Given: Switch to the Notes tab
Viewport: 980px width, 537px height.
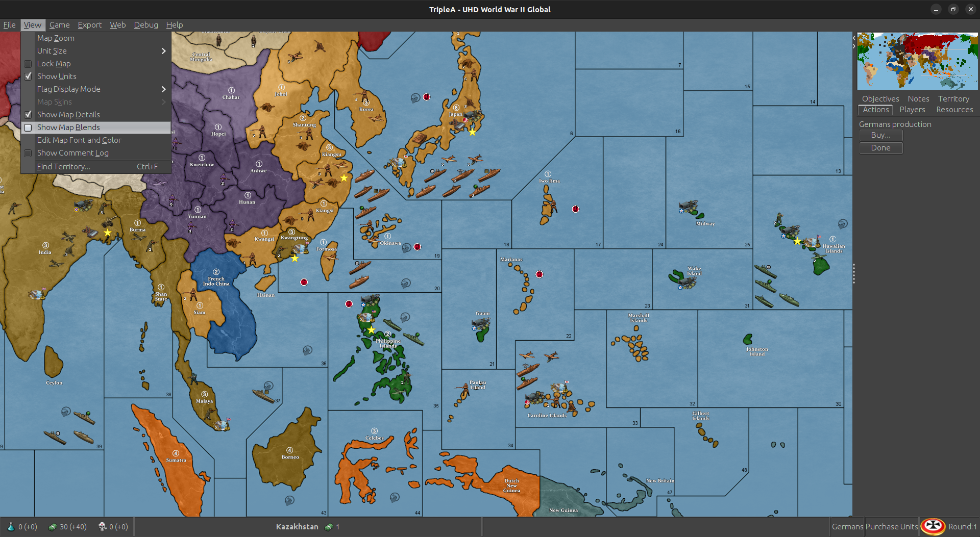Looking at the screenshot, I should coord(918,99).
